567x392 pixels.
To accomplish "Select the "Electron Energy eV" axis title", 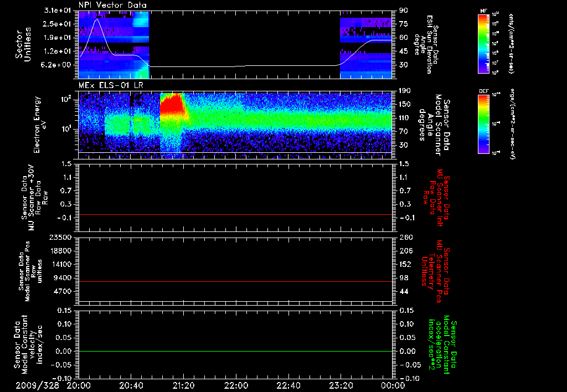I will (40, 125).
